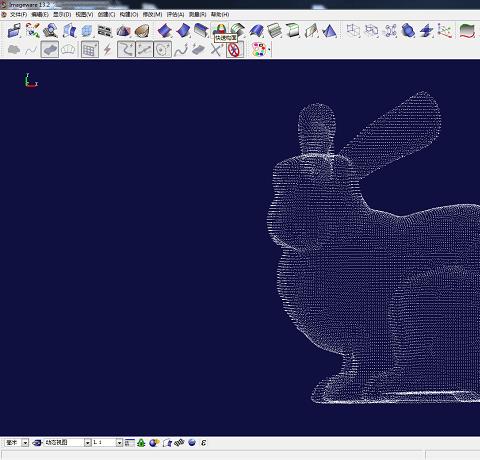The height and width of the screenshot is (460, 480).
Task: Click the purple dome point-cloud icon
Action: pyautogui.click(x=123, y=31)
